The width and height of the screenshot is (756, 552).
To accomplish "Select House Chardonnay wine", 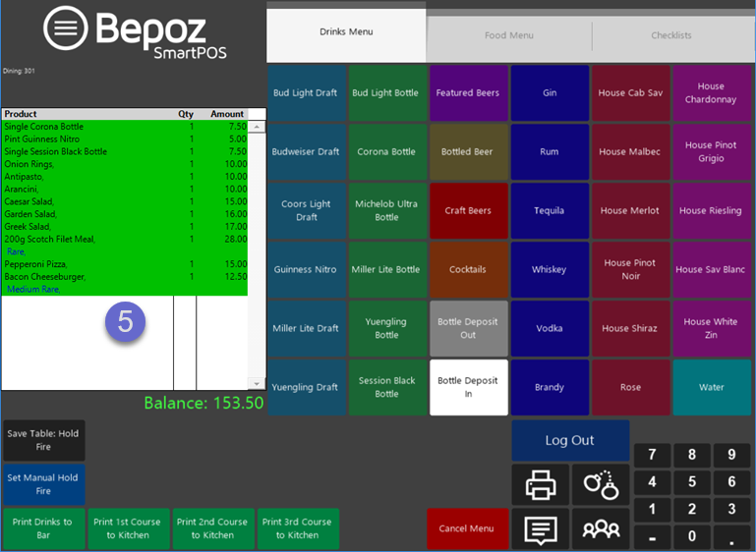I will 712,93.
